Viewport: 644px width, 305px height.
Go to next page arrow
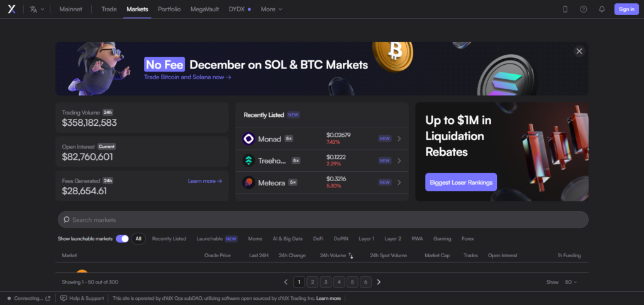point(379,282)
